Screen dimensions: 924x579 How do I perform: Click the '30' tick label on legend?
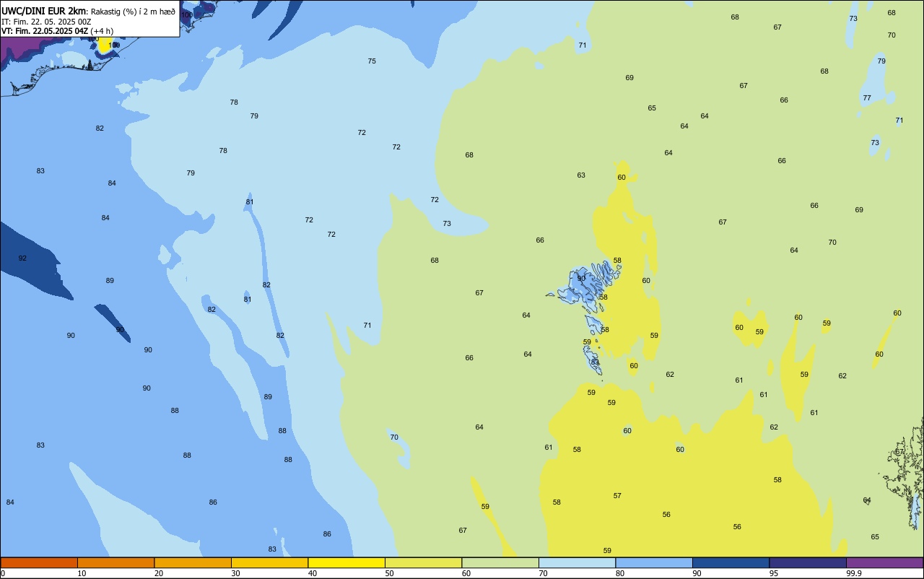pyautogui.click(x=235, y=573)
